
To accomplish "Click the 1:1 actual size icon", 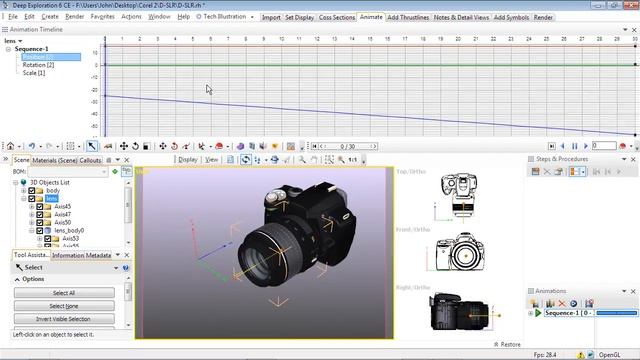I will pos(353,160).
